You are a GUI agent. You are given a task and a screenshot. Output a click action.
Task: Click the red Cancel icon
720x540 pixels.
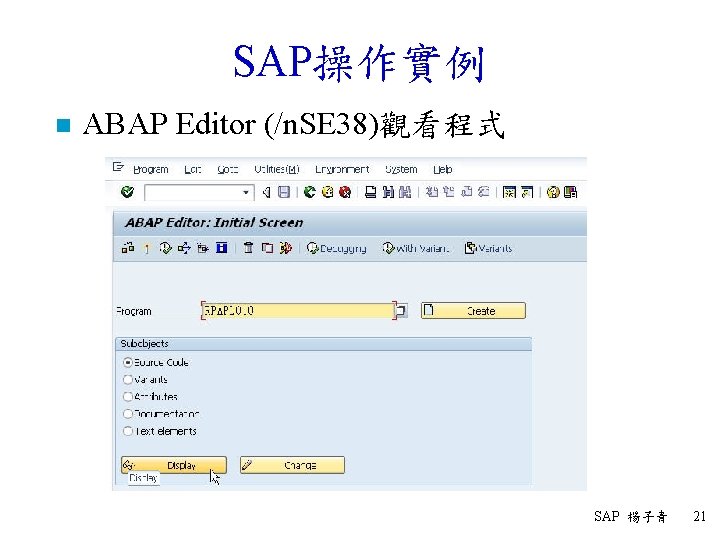click(345, 192)
